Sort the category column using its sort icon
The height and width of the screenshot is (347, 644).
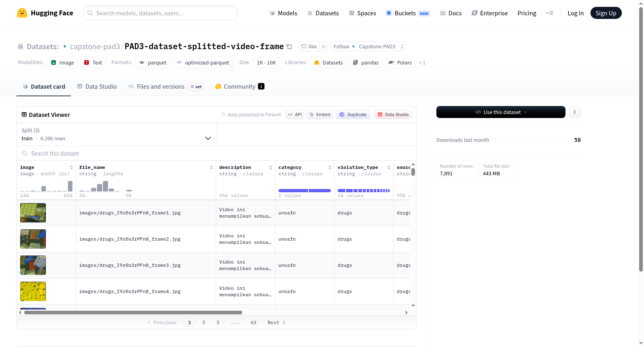(x=330, y=167)
